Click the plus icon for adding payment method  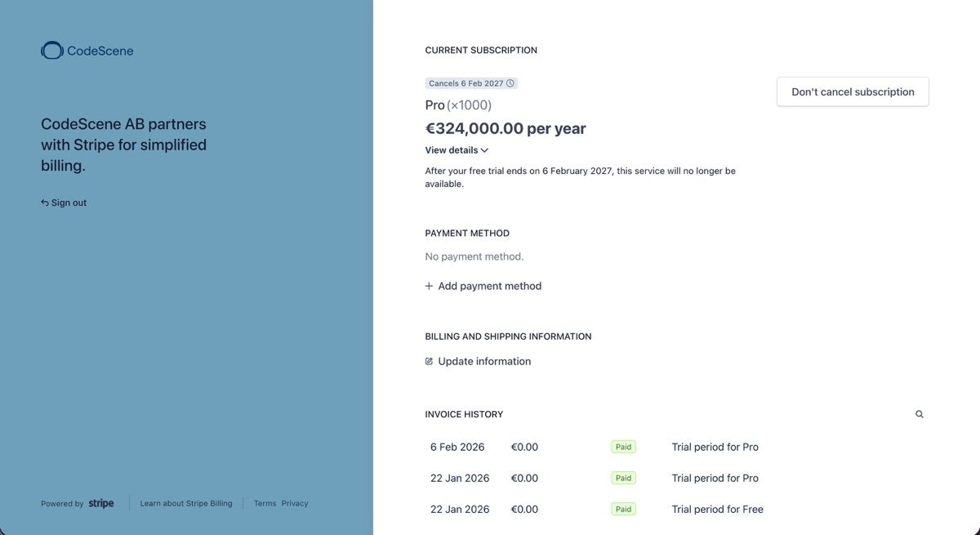(429, 286)
